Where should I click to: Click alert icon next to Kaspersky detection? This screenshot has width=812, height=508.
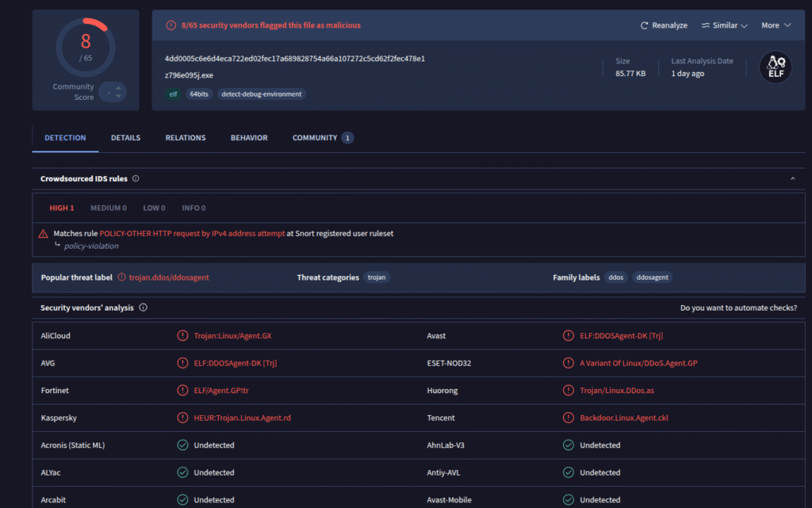pos(182,418)
